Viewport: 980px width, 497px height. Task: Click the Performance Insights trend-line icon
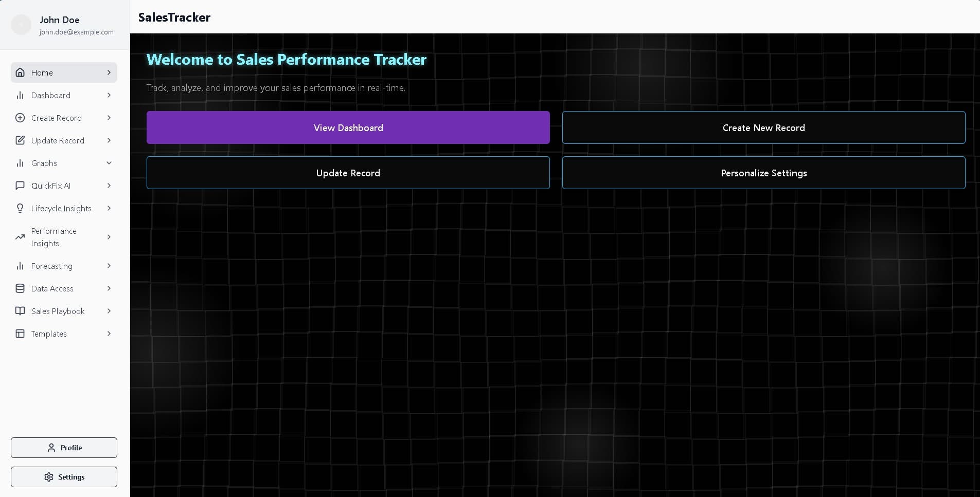[x=20, y=237]
